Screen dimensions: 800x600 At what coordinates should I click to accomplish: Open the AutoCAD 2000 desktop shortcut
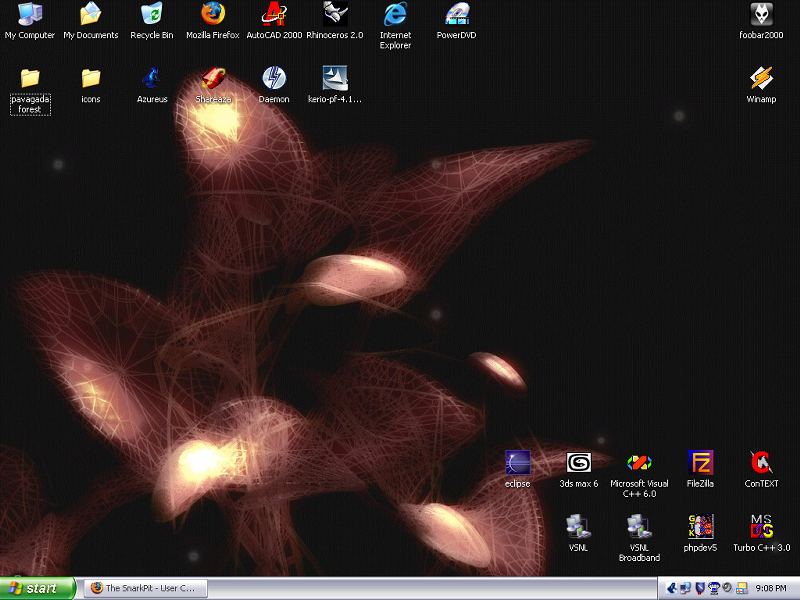(x=274, y=14)
